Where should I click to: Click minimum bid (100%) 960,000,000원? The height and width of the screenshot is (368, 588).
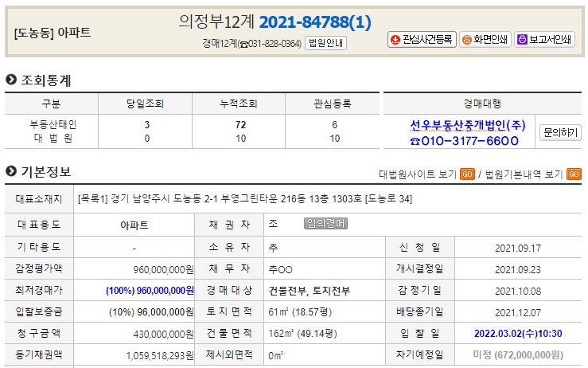point(150,291)
